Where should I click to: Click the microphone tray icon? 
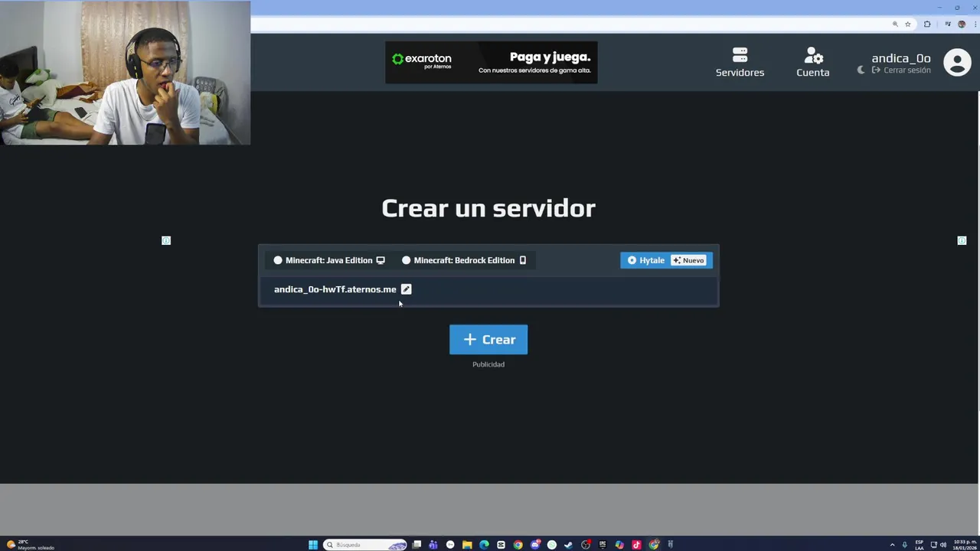coord(904,545)
